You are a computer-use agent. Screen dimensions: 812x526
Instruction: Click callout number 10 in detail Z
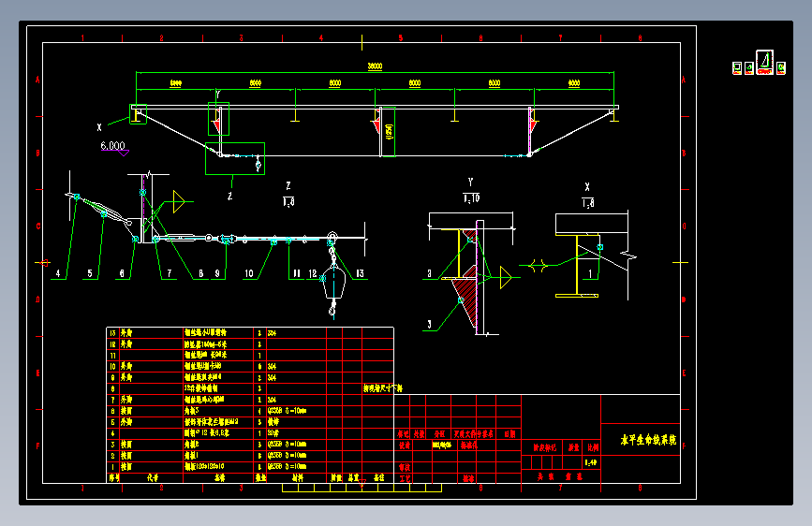(x=249, y=273)
